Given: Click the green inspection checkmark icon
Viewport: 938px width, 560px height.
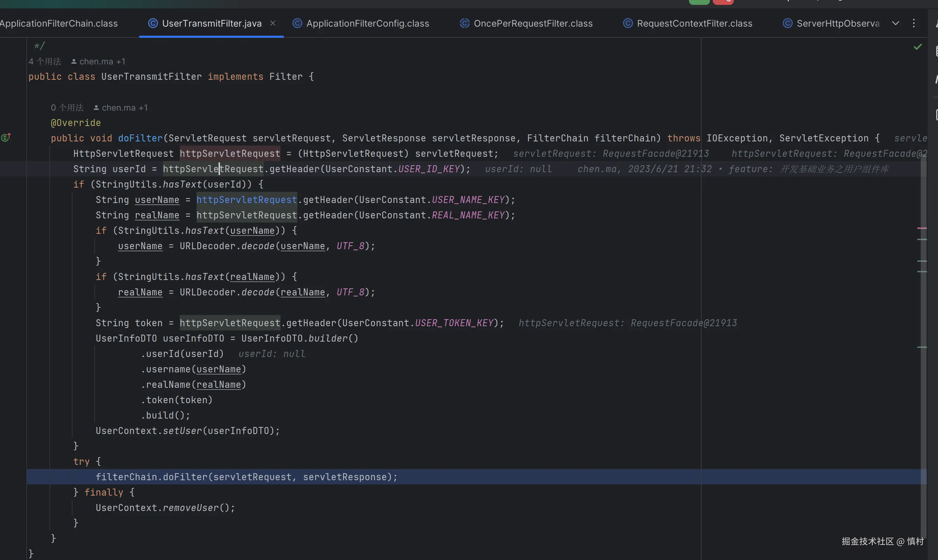Looking at the screenshot, I should pos(918,47).
